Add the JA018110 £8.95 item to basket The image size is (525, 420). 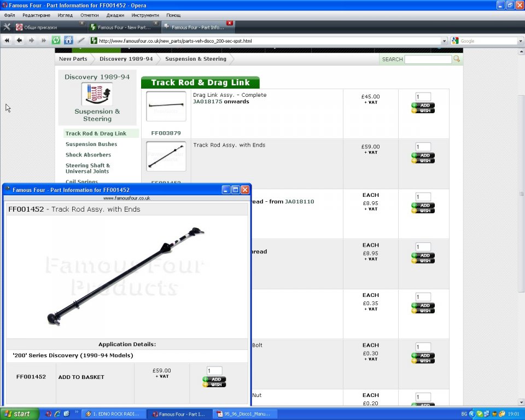click(x=423, y=205)
